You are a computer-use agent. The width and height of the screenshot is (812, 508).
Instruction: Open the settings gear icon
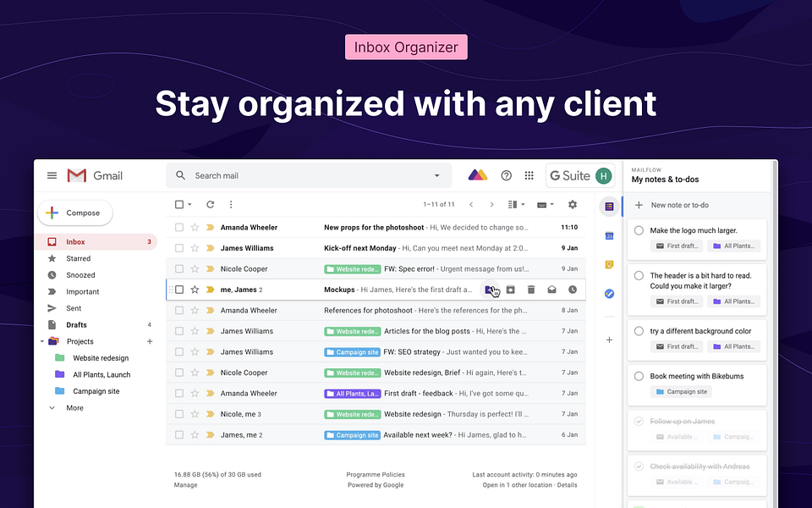coord(573,205)
